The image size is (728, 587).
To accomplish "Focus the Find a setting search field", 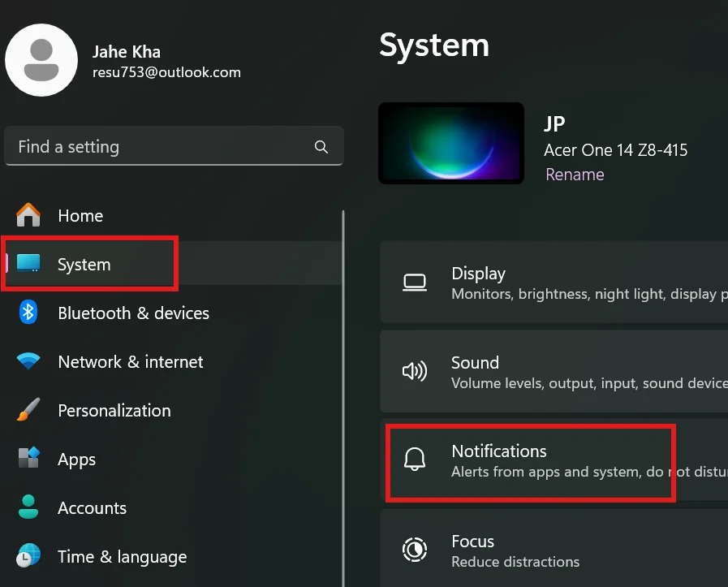I will (x=162, y=147).
